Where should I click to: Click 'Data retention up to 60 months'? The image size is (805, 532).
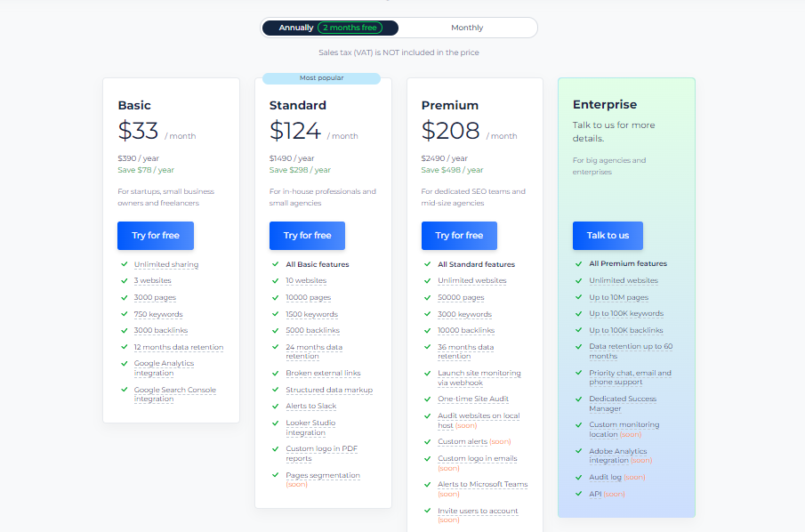[x=631, y=351]
